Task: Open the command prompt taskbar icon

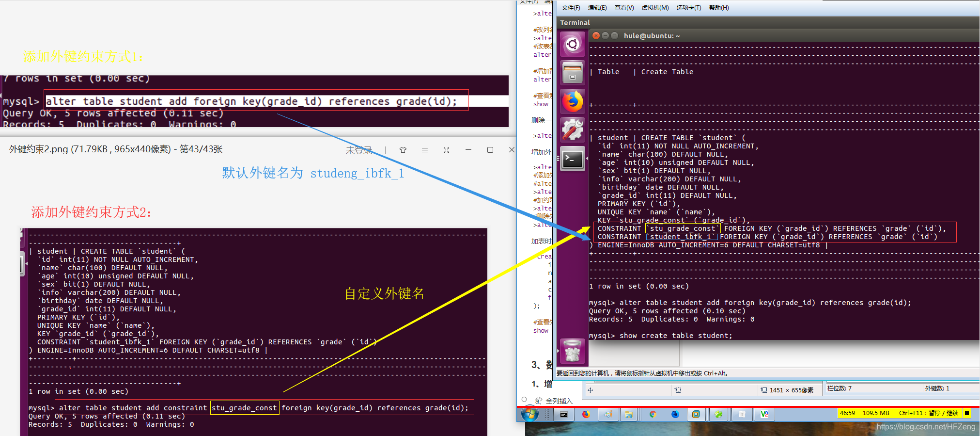Action: [564, 414]
